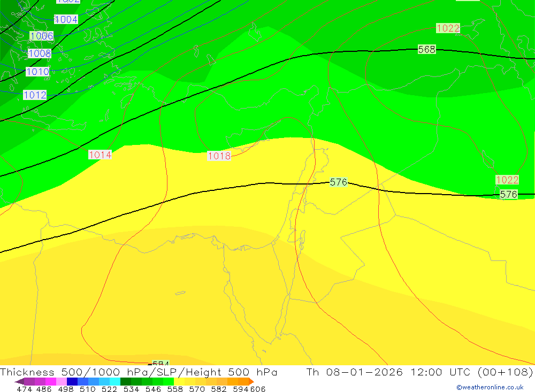Image resolution: width=535 pixels, height=392 pixels.
Task: Click the bright yellow legend swatch
Action: (x=179, y=381)
